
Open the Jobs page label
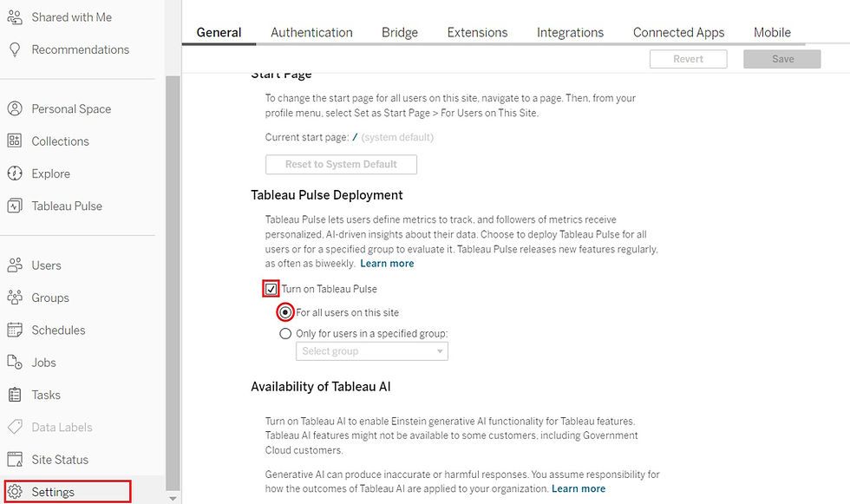[x=44, y=363]
